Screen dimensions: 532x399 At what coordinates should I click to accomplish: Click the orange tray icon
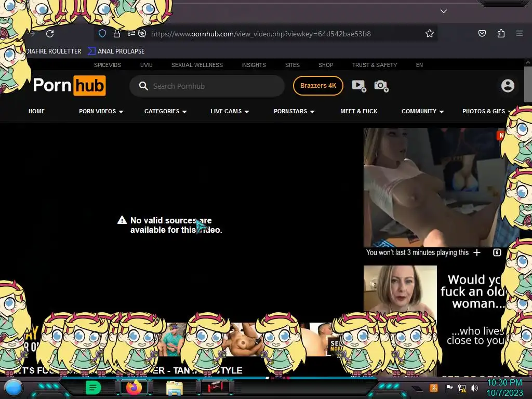433,388
